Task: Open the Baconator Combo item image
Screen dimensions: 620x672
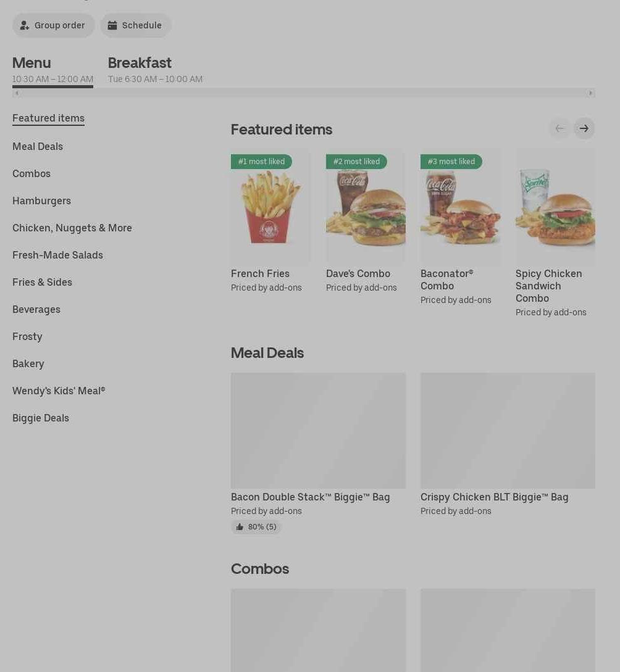Action: click(x=460, y=207)
